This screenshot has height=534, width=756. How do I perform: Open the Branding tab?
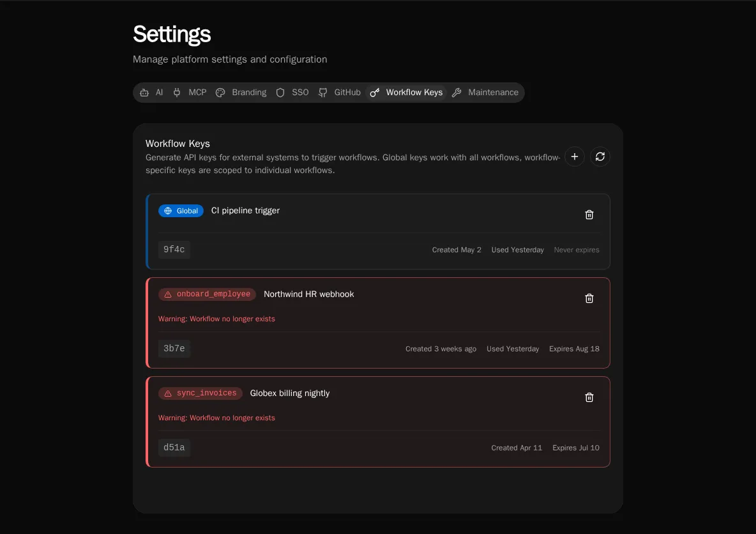click(x=241, y=93)
